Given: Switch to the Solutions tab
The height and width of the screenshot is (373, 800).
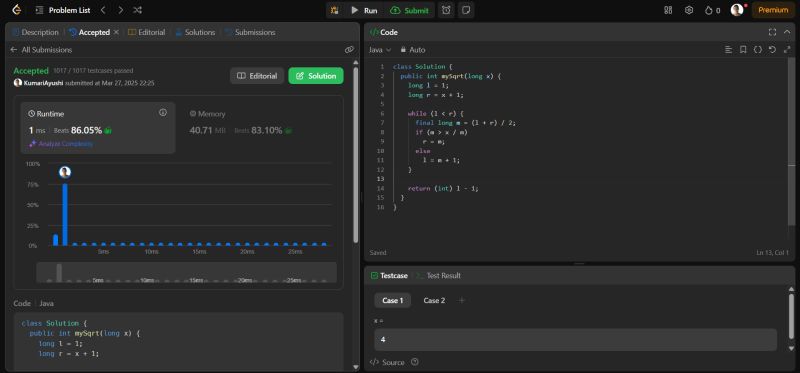Looking at the screenshot, I should click(195, 32).
